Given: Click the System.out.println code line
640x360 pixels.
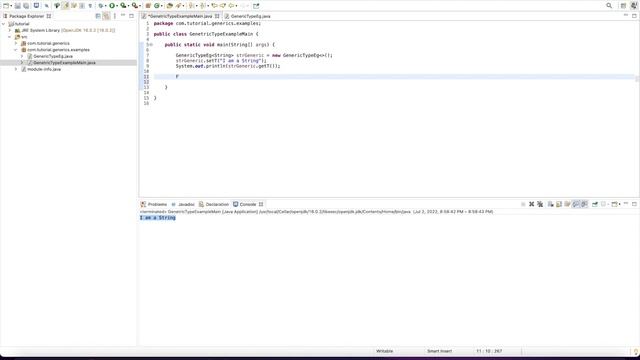Looking at the screenshot, I should click(228, 66).
